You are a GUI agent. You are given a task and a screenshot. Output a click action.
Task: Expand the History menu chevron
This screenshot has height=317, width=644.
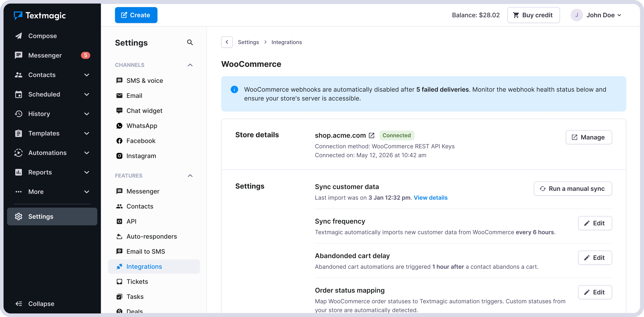87,114
